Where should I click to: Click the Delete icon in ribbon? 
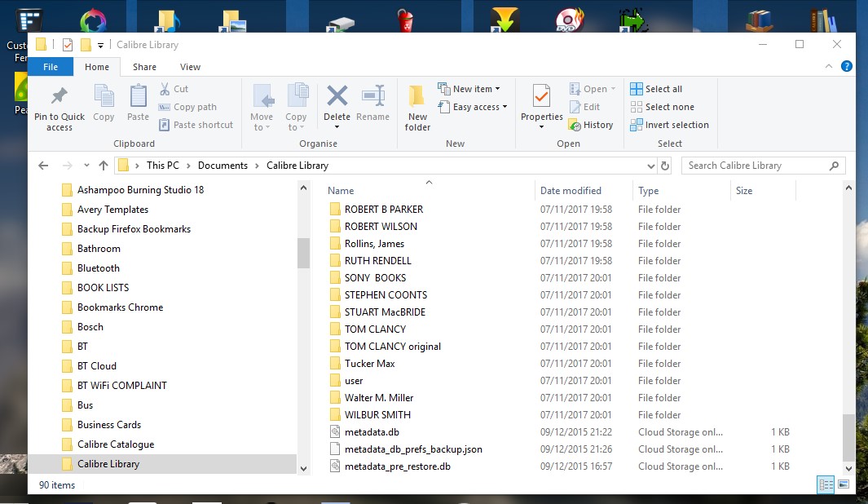[337, 97]
